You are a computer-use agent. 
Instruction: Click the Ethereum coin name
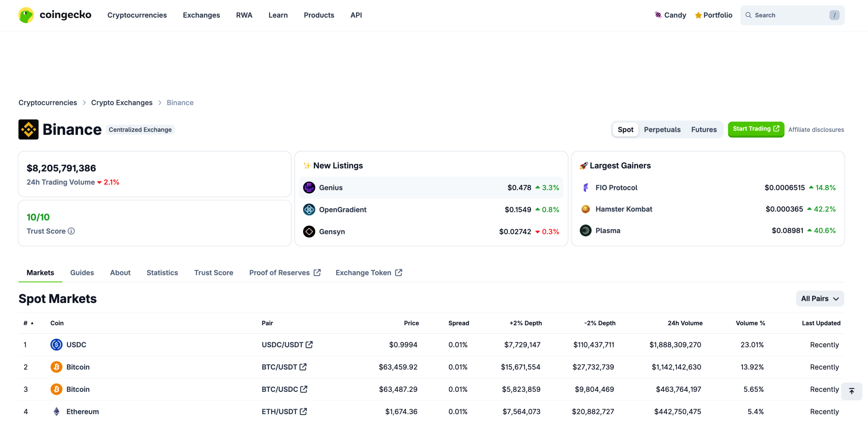83,412
